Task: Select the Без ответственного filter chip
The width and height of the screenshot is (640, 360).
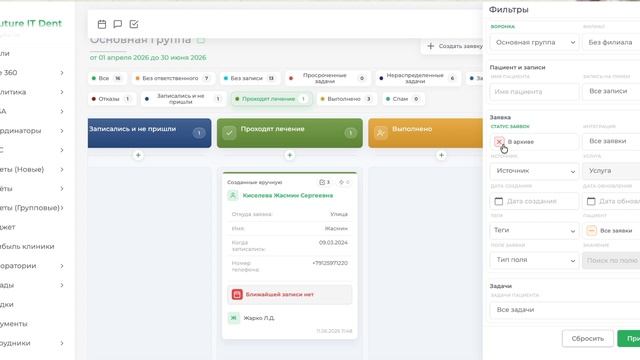Action: click(x=173, y=78)
